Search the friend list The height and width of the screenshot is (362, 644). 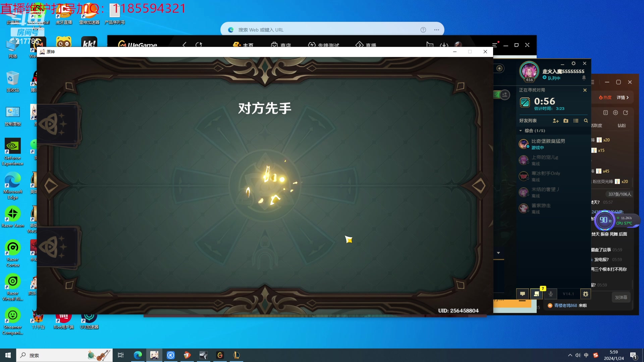tap(586, 121)
